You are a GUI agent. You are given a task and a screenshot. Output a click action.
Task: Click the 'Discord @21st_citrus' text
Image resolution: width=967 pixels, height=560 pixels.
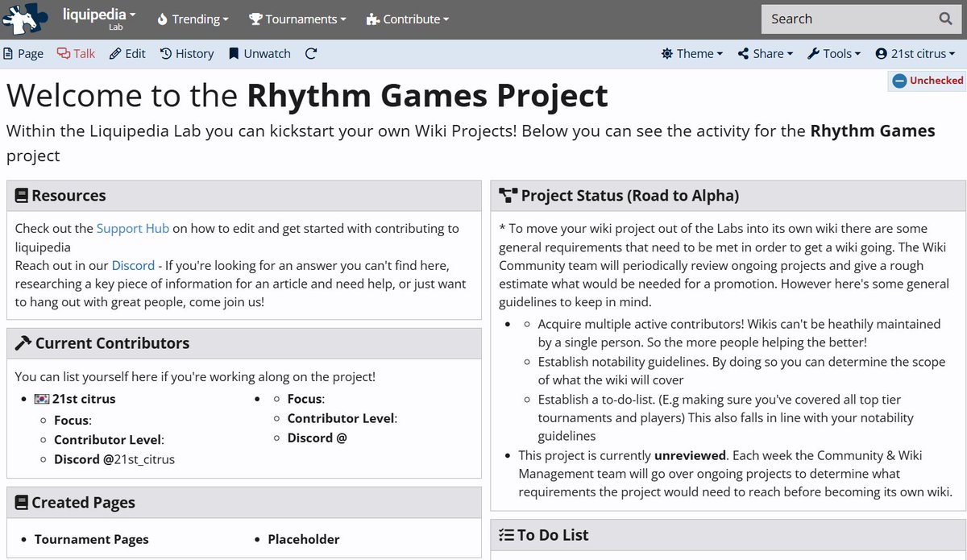[x=114, y=459]
